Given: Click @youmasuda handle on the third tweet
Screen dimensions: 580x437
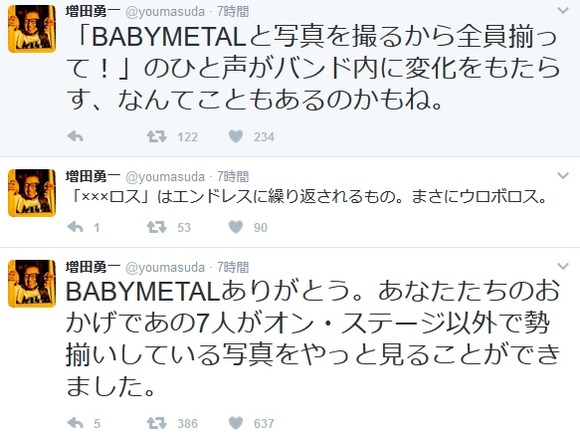Looking at the screenshot, I should pyautogui.click(x=165, y=267).
